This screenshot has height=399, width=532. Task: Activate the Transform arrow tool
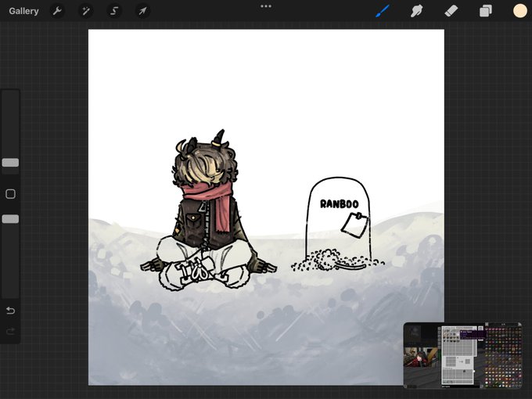pyautogui.click(x=142, y=11)
